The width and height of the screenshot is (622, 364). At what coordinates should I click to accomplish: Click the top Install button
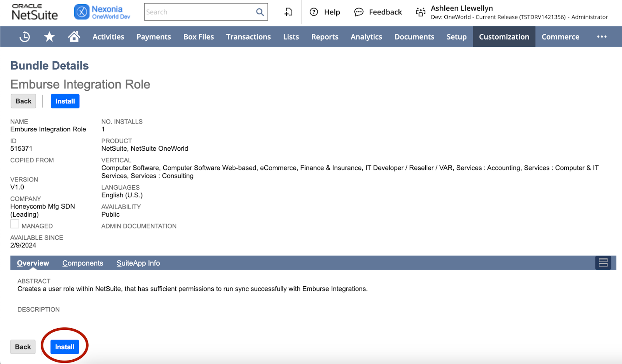pyautogui.click(x=65, y=101)
